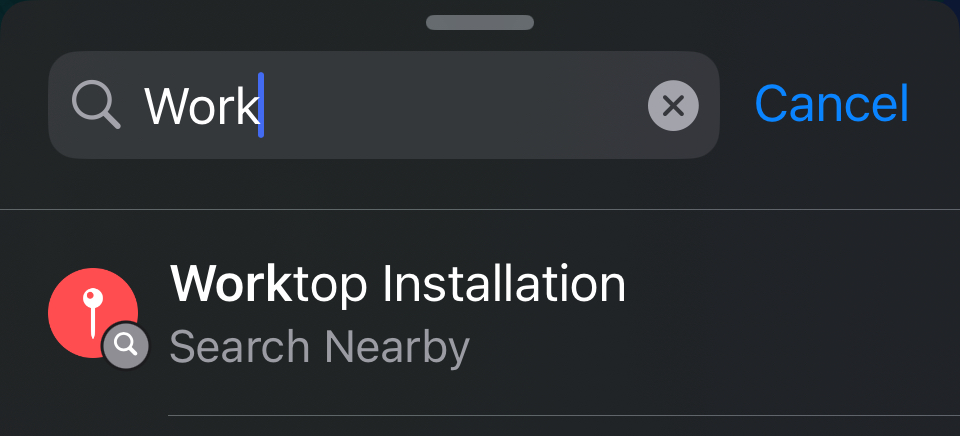The image size is (960, 436).
Task: Tap the small gray search badge on pin
Action: (x=126, y=345)
